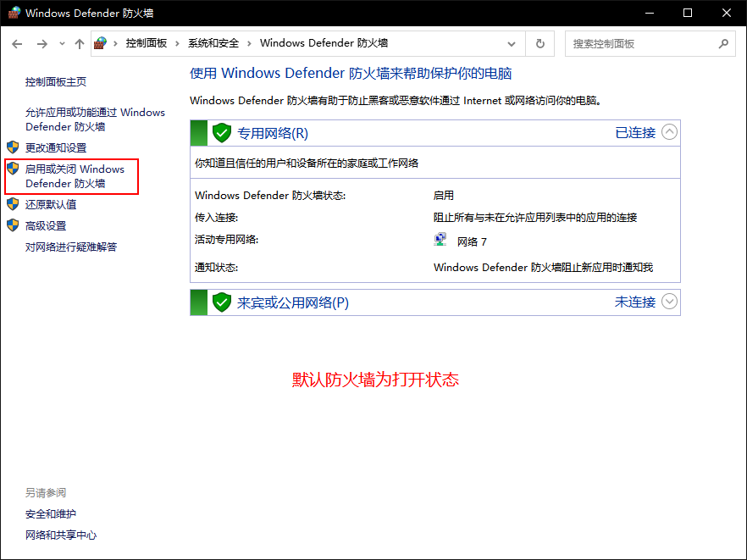This screenshot has height=560, width=747.
Task: Click Windows Defender 防火墙阻止新应用时通知我 value
Action: coord(543,268)
